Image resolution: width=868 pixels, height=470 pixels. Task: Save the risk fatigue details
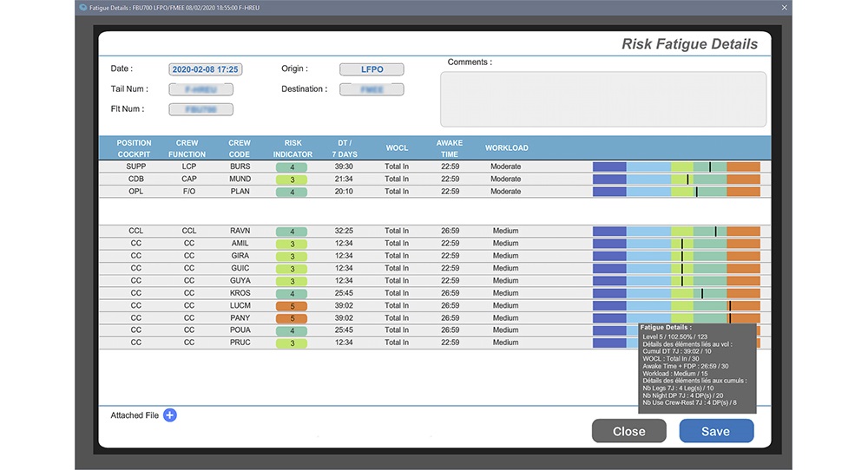pyautogui.click(x=715, y=431)
